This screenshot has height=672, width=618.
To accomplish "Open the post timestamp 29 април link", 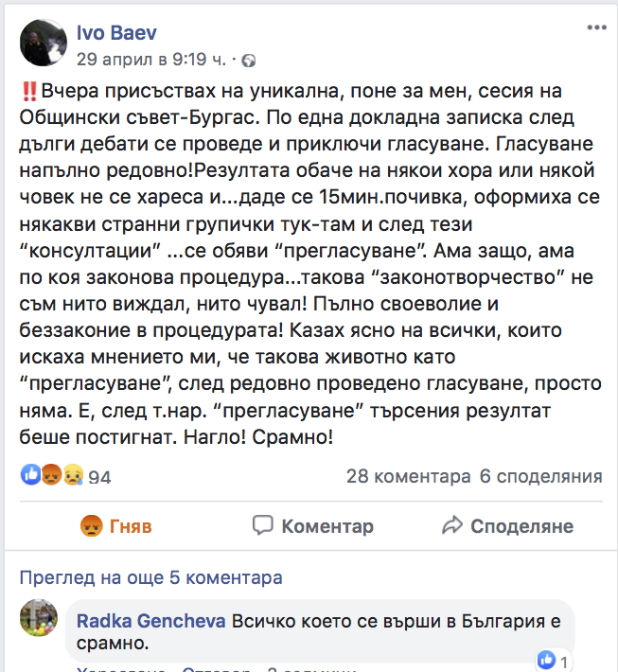I will tap(150, 60).
